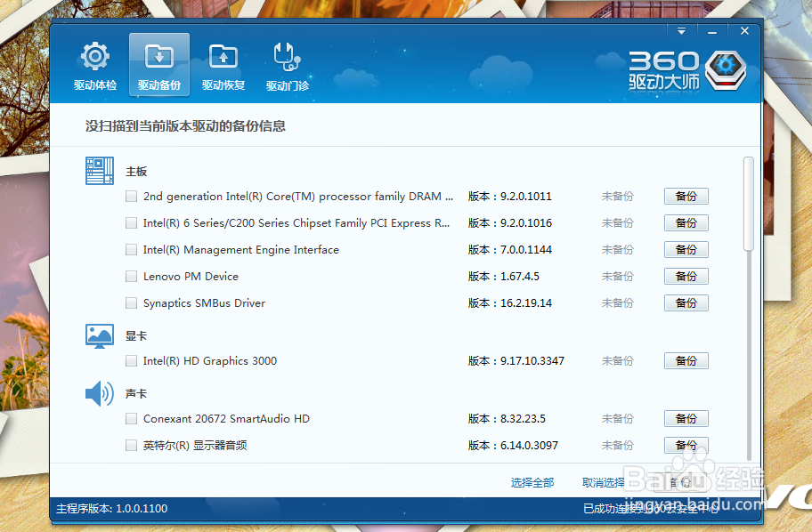Open the 驱动恢复 restore folder icon
Image resolution: width=812 pixels, height=532 pixels.
tap(223, 65)
